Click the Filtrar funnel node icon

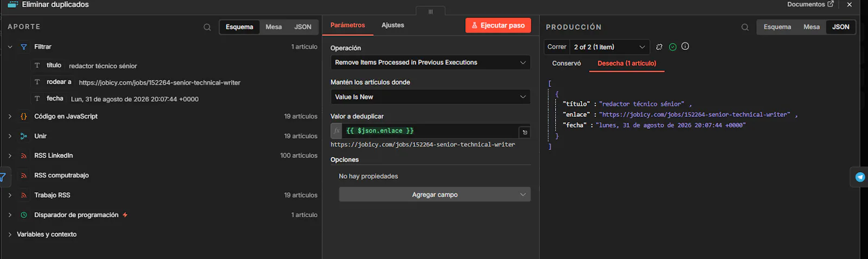(24, 47)
